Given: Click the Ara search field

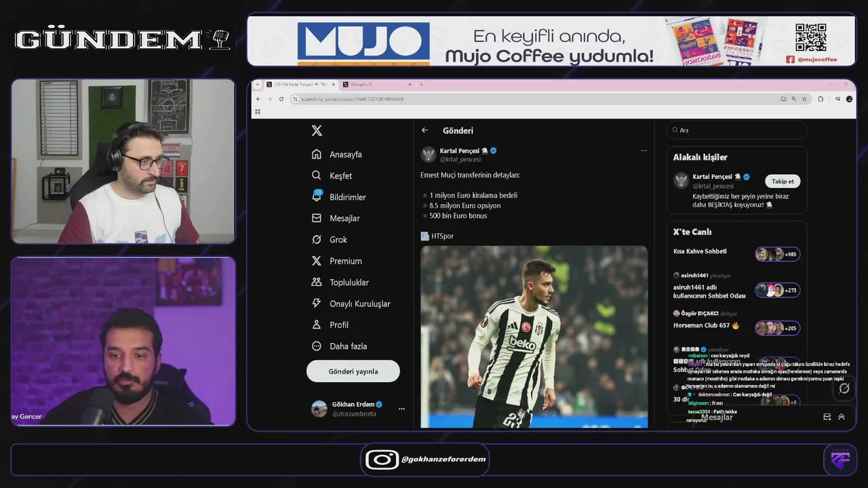Looking at the screenshot, I should coord(736,130).
